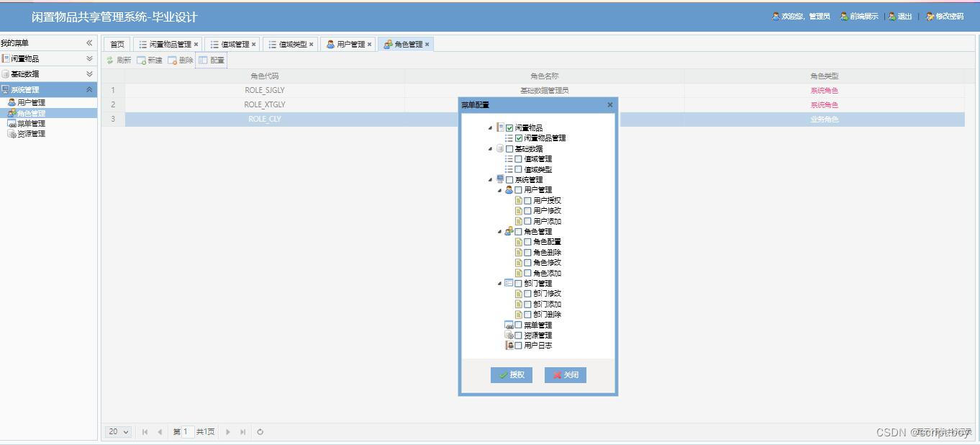Expand the 闲置物品 sidebar section chevron
Screen dimensions: 980x445
(x=89, y=58)
